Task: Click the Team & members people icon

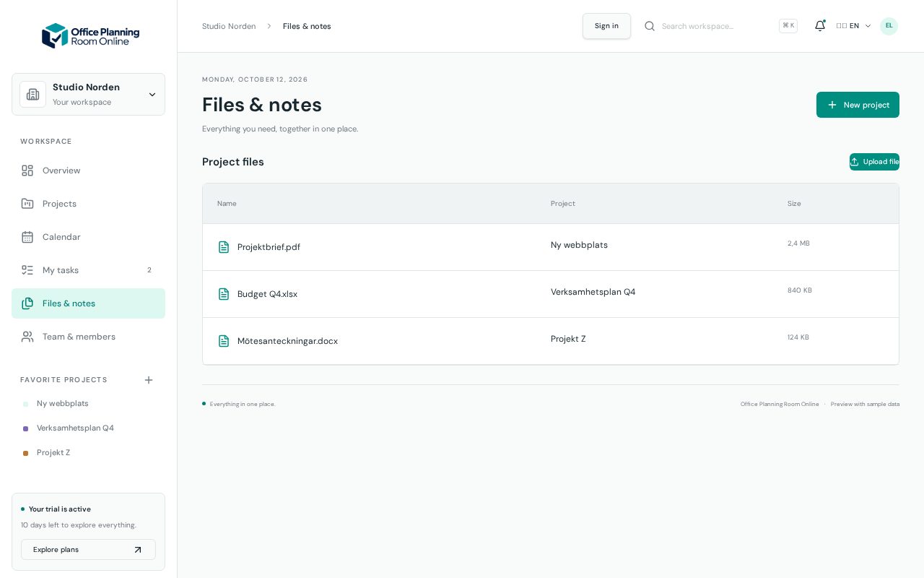Action: coord(27,337)
